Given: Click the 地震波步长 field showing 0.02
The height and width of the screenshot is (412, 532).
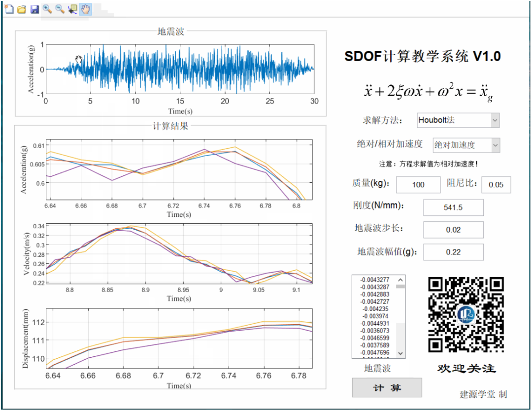Looking at the screenshot, I should [453, 230].
